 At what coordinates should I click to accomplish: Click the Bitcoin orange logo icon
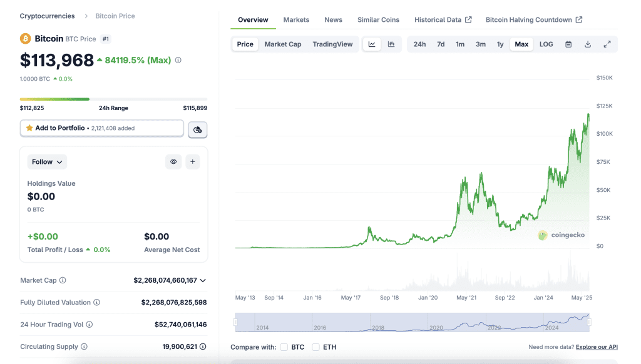[x=25, y=38]
